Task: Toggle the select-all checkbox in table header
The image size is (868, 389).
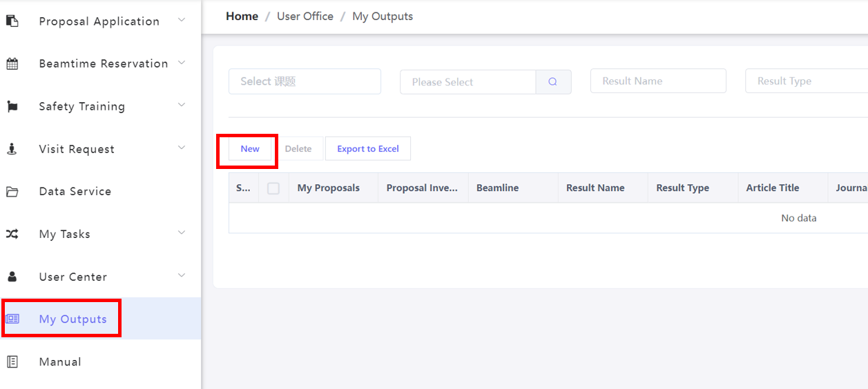Action: 273,188
